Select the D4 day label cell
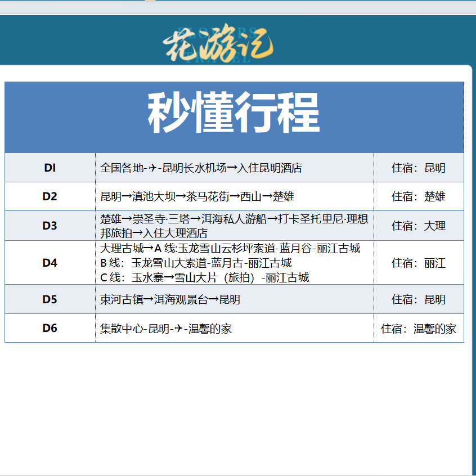The height and width of the screenshot is (476, 476). coord(50,263)
